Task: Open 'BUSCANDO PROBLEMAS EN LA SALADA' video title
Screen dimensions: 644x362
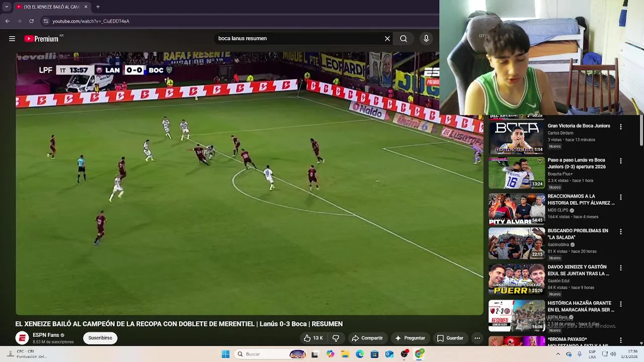Action: 578,234
